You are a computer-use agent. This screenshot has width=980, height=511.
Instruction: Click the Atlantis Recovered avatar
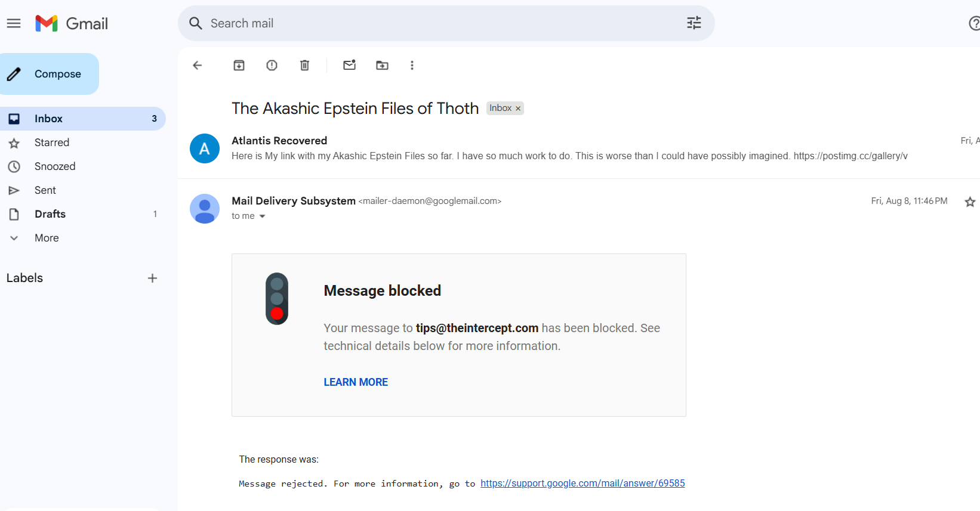(x=205, y=148)
